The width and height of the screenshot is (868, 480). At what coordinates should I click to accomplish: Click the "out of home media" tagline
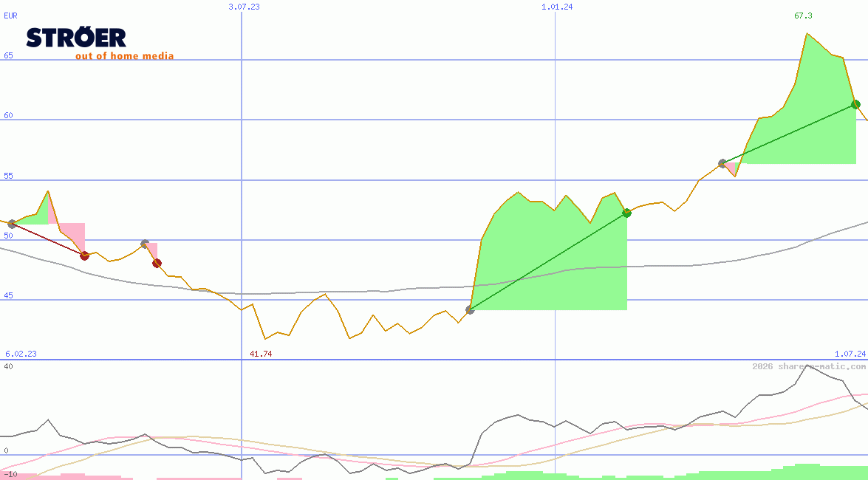click(x=124, y=56)
